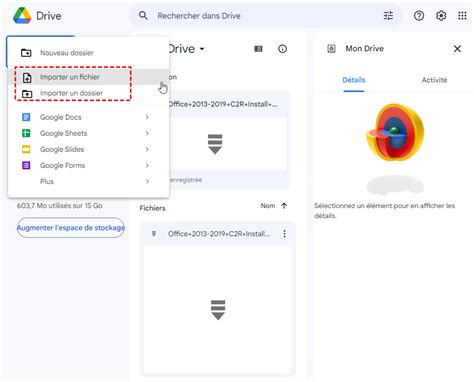
Task: Click Office+2013-2019+C2R+Install file name under Fichiers
Action: tap(219, 234)
